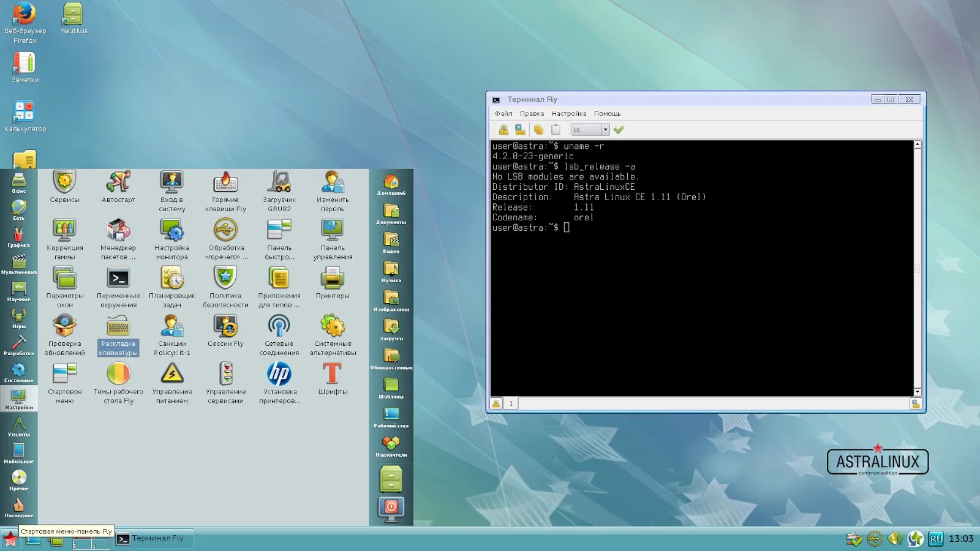Select the Сеть category in start menu
980x551 pixels.
click(19, 209)
